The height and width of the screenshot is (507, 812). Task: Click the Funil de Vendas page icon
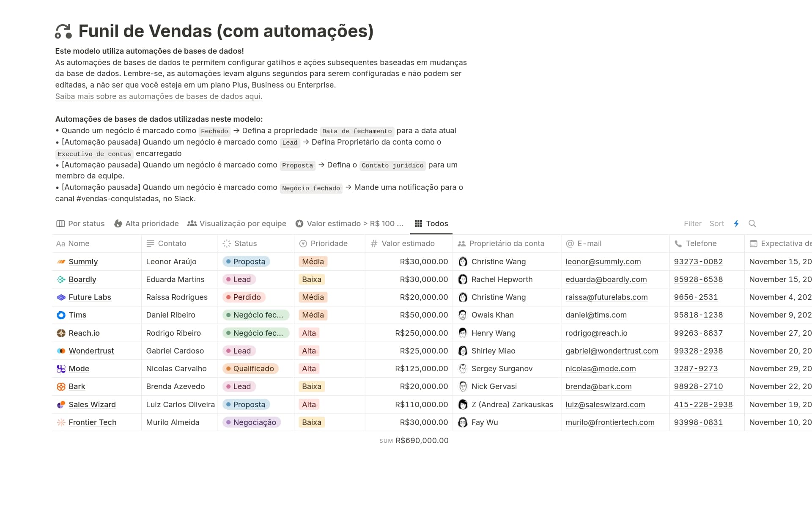coord(63,31)
